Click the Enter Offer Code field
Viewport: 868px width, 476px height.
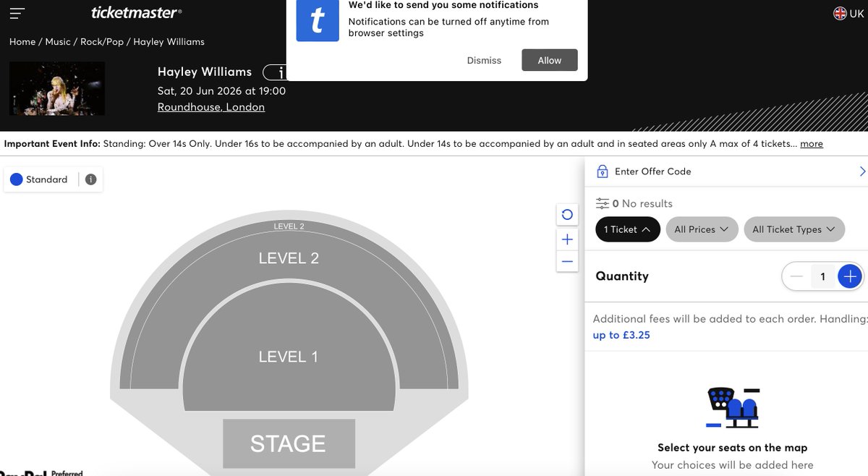click(x=726, y=171)
